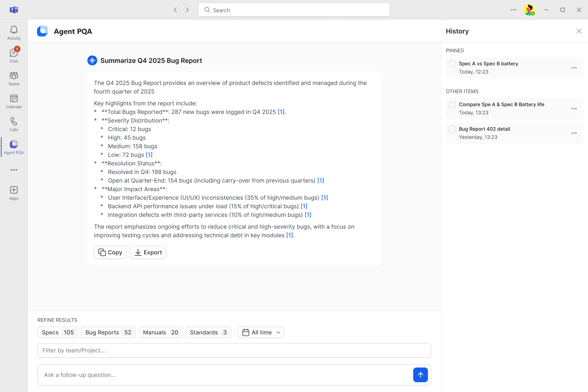Tick the Compare Spe A & Spec B checkbox
The height and width of the screenshot is (392, 588).
click(452, 105)
